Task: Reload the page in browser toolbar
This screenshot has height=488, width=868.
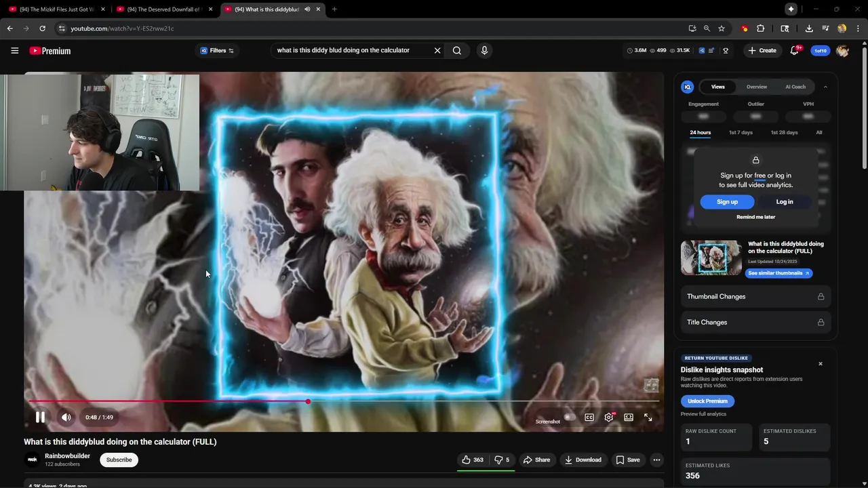Action: [42, 28]
